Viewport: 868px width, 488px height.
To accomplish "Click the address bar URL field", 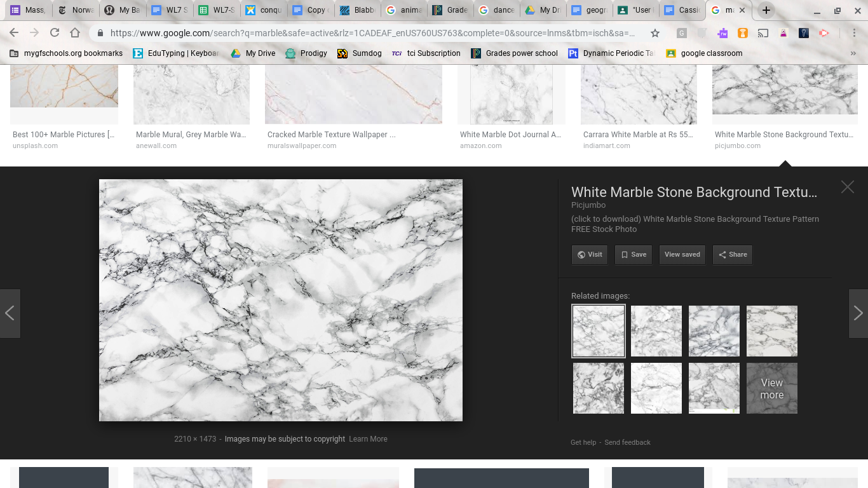I will [372, 33].
